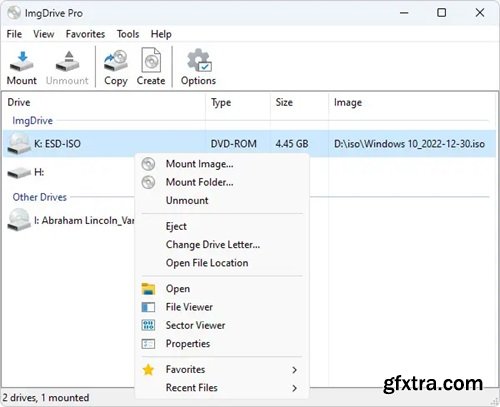
Task: Close the ImgDrive Pro window
Action: pyautogui.click(x=480, y=13)
